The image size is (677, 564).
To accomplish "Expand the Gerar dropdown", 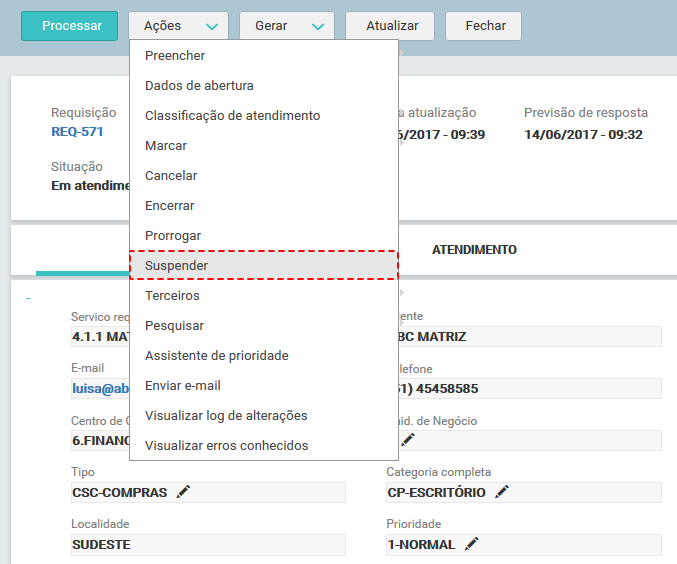I will pyautogui.click(x=317, y=26).
